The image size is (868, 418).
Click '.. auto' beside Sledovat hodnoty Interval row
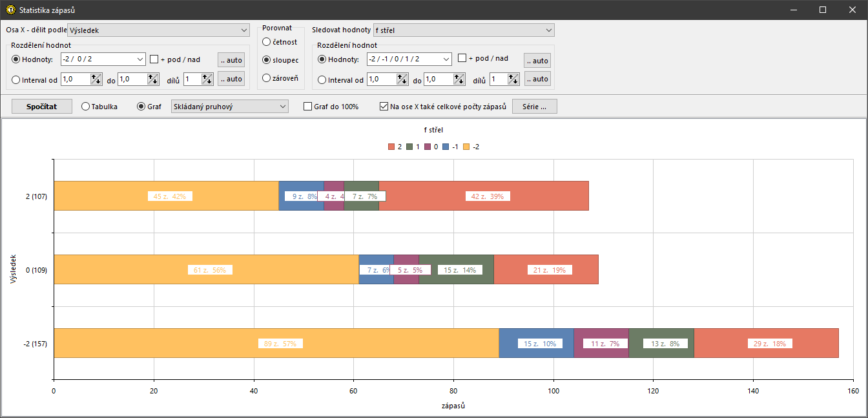(537, 79)
